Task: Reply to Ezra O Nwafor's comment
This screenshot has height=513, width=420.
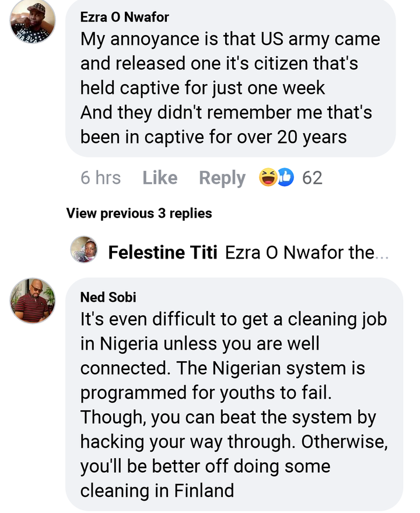Action: (x=222, y=177)
